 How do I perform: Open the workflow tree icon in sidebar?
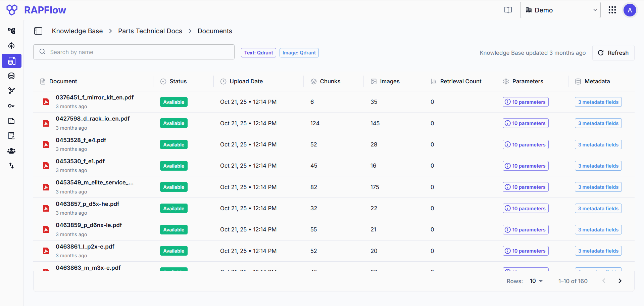coord(11,31)
